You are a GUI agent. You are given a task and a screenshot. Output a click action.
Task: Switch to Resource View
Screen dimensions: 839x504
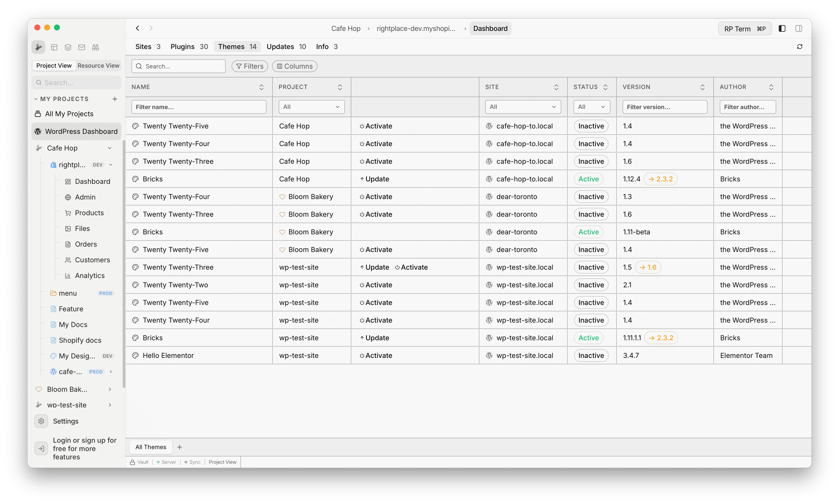[x=99, y=65]
